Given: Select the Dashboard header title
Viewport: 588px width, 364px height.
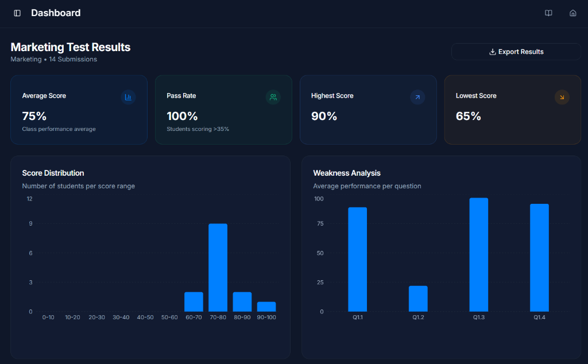Looking at the screenshot, I should tap(56, 13).
